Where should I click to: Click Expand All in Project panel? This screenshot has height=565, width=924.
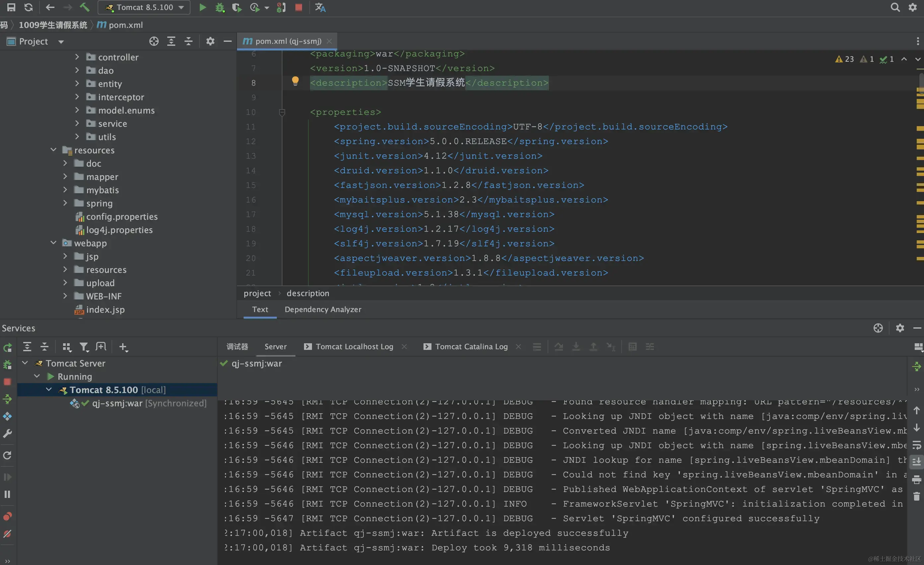pos(171,41)
